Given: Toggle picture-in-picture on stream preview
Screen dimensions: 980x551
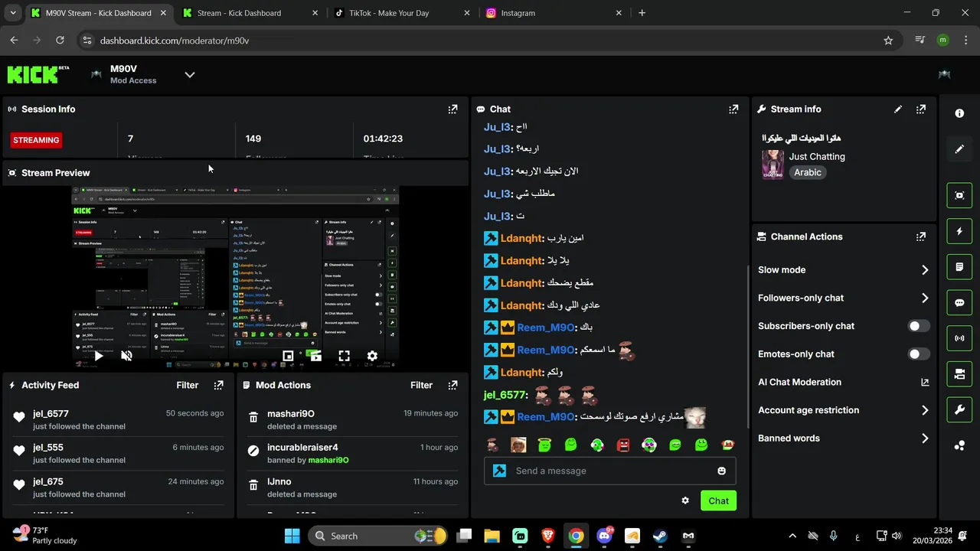Looking at the screenshot, I should click(288, 356).
